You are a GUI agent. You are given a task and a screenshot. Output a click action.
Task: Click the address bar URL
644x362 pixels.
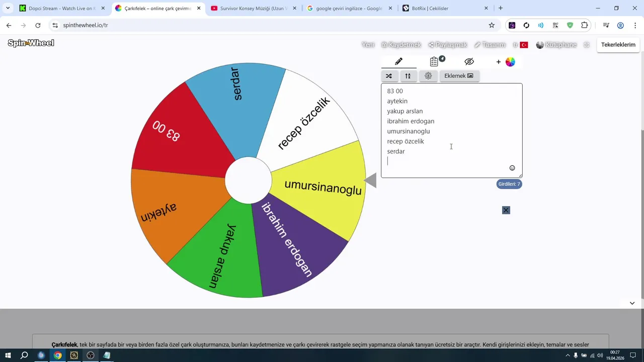[x=86, y=25]
